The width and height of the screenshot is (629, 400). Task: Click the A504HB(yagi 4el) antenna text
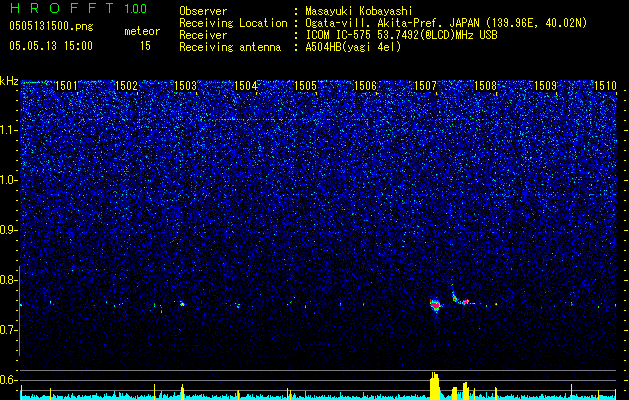(x=353, y=47)
